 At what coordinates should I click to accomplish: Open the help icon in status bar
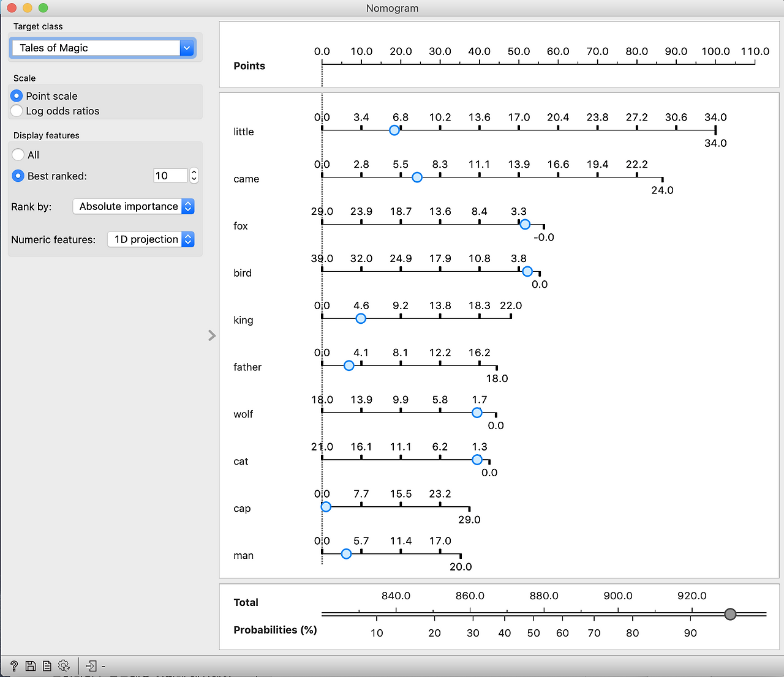tap(14, 666)
